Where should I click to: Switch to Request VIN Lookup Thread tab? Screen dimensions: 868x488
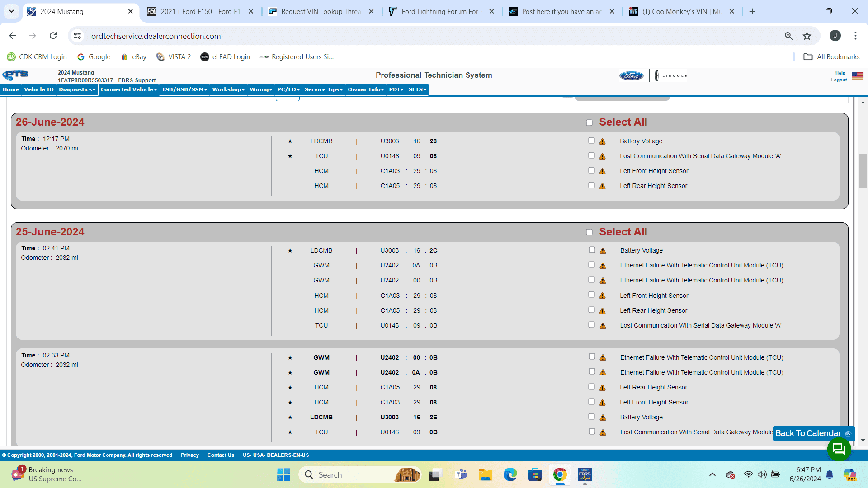(321, 11)
